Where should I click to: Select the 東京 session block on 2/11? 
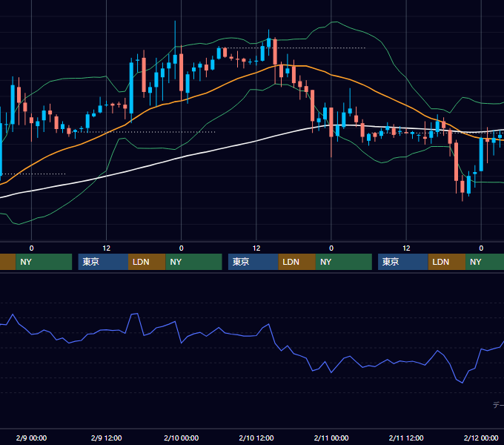403,262
